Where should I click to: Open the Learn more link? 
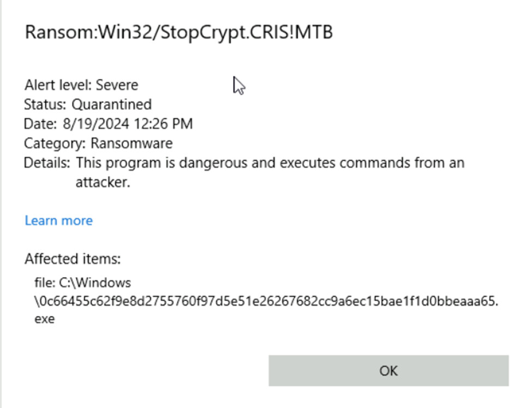tap(58, 220)
